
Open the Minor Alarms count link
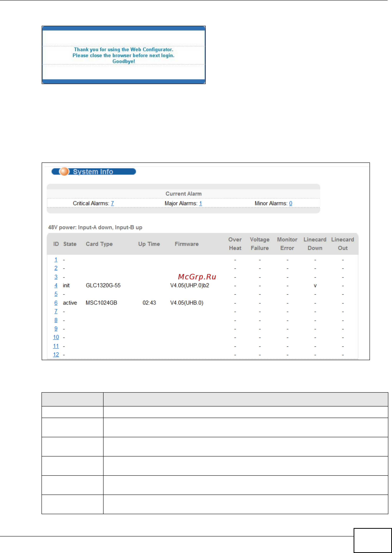(291, 203)
